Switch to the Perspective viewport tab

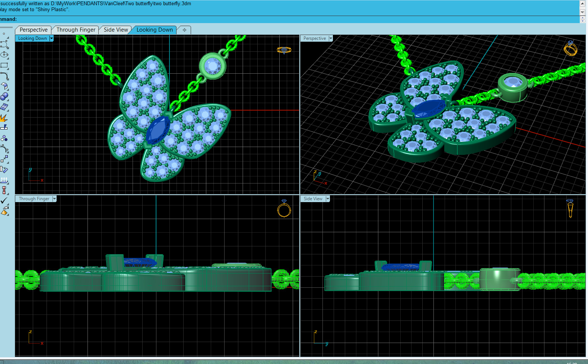34,30
